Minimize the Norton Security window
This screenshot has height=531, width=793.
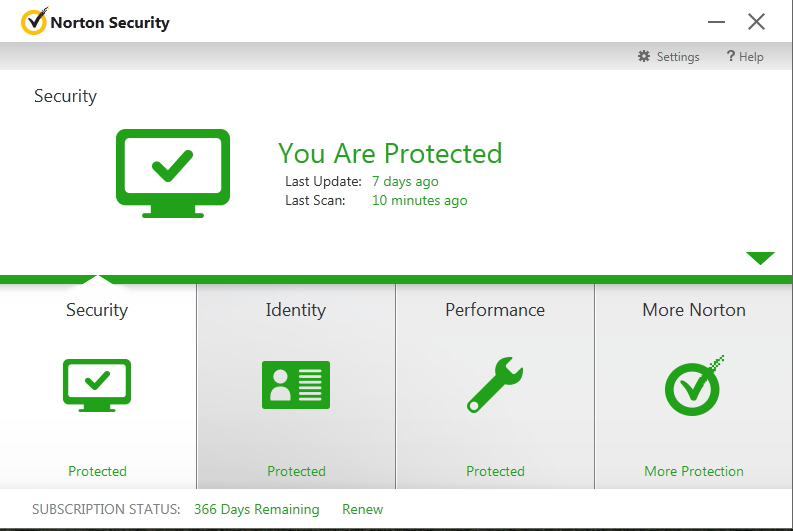716,21
